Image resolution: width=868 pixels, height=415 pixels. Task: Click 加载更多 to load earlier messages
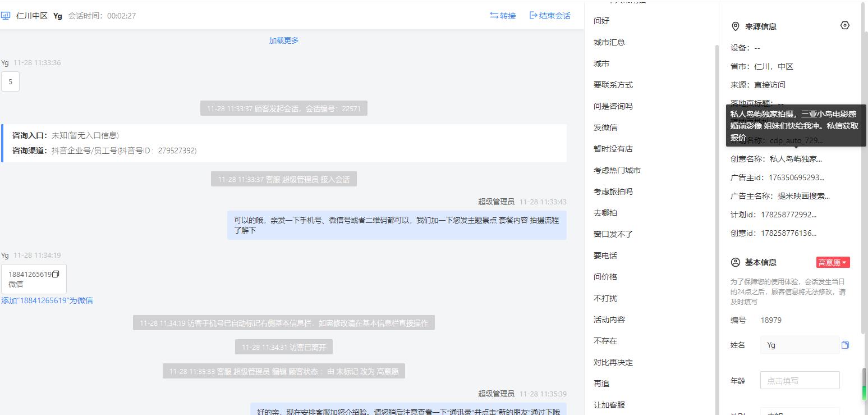[x=284, y=40]
